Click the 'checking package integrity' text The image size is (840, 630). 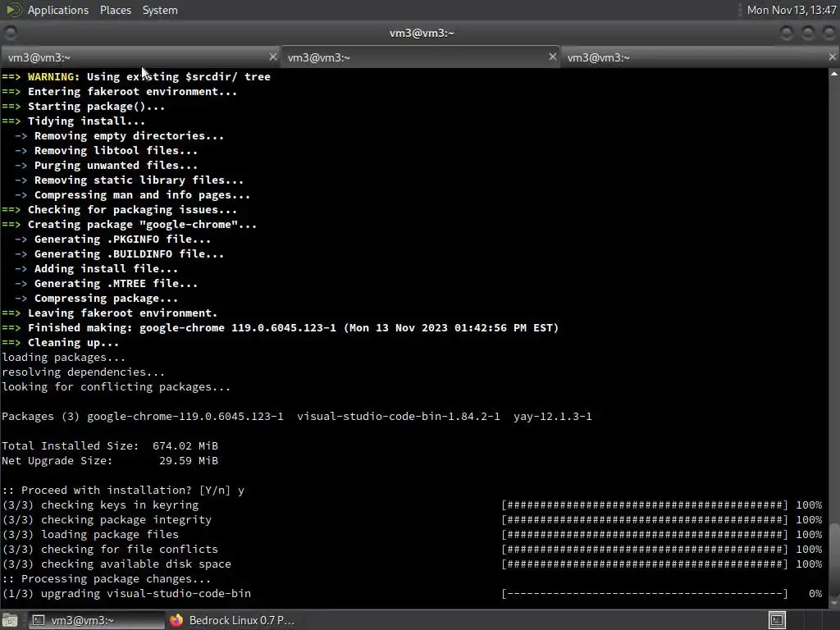(x=126, y=519)
